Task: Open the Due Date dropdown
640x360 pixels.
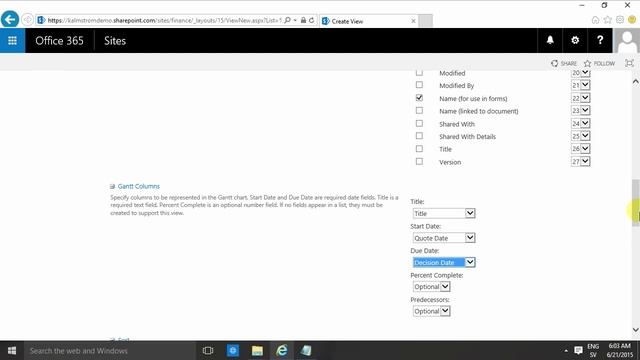Action: [444, 262]
